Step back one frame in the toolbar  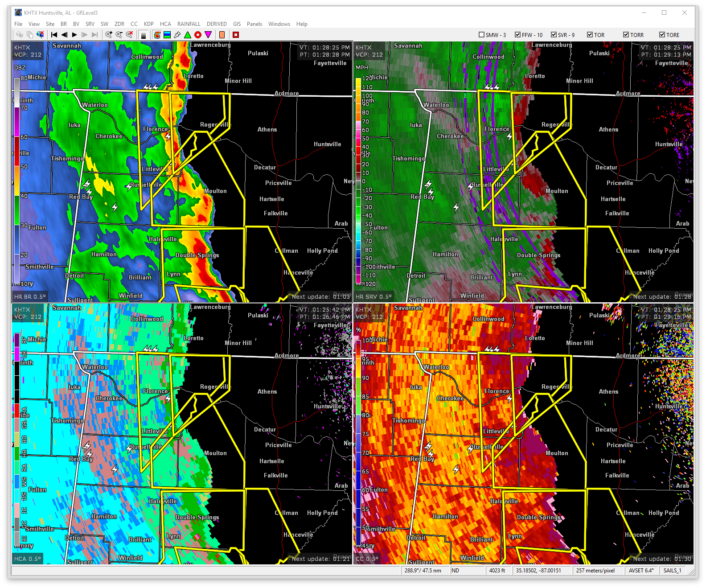[64, 35]
